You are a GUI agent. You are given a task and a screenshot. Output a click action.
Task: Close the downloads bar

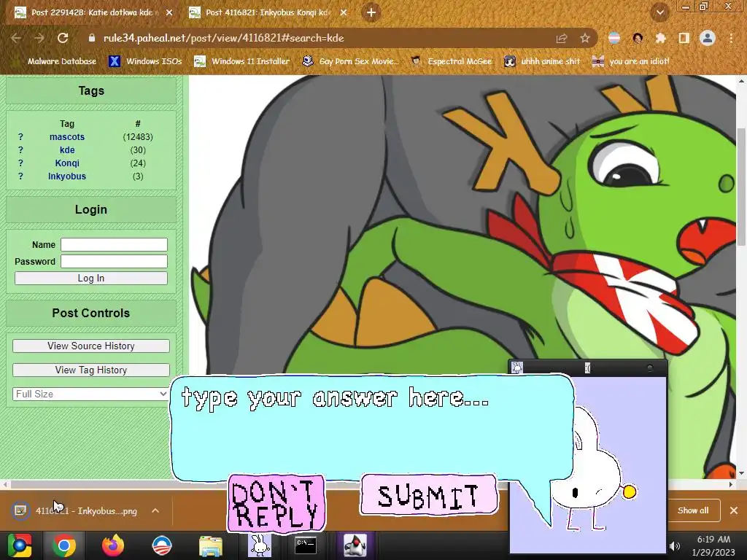pyautogui.click(x=734, y=510)
